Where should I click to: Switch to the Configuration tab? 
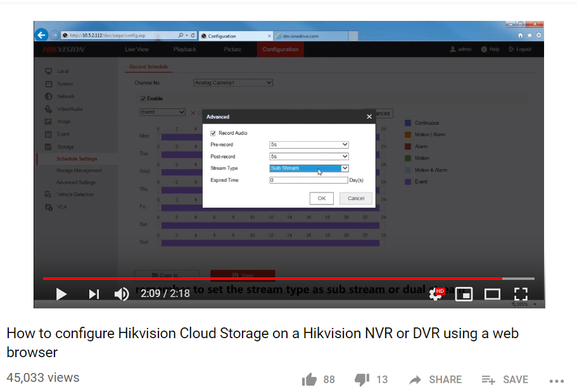click(280, 49)
